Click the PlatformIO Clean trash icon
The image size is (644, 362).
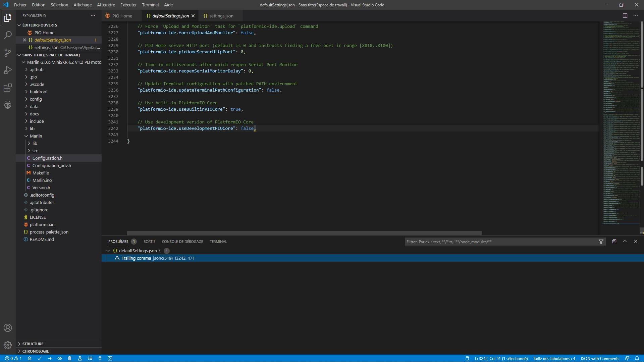70,358
